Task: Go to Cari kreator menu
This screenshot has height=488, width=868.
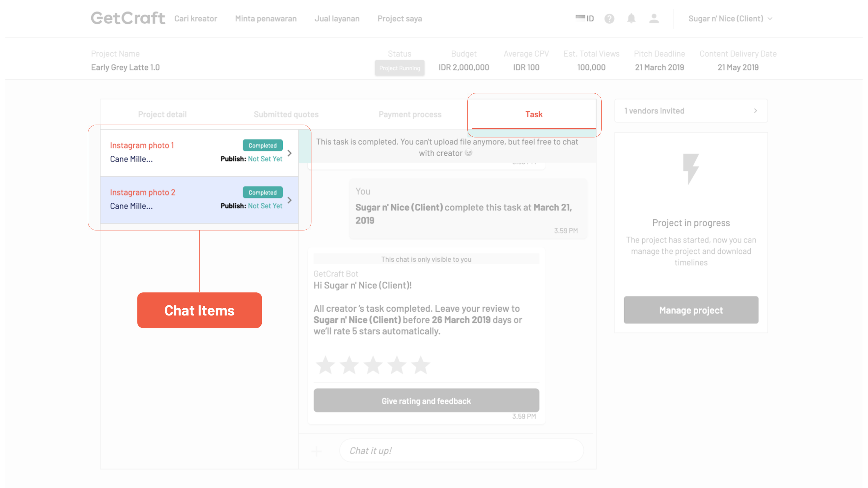Action: pyautogui.click(x=195, y=18)
